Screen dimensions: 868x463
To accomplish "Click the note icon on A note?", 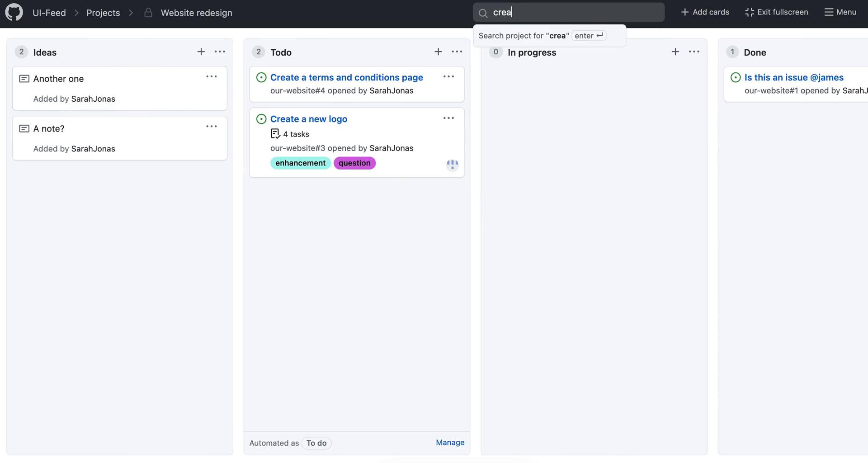I will [x=24, y=128].
